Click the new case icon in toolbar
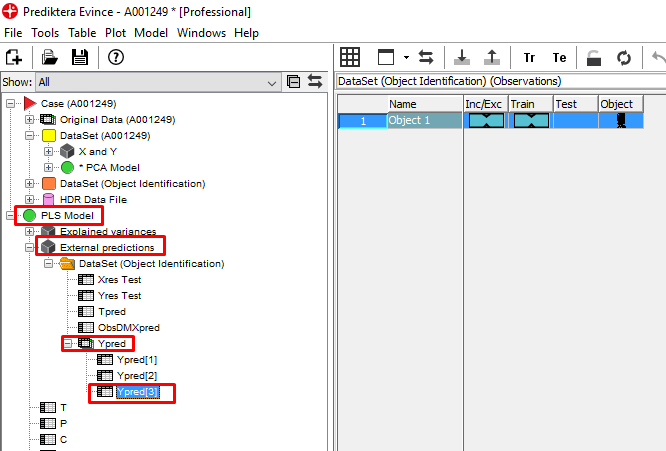The width and height of the screenshot is (666, 451). (x=14, y=57)
